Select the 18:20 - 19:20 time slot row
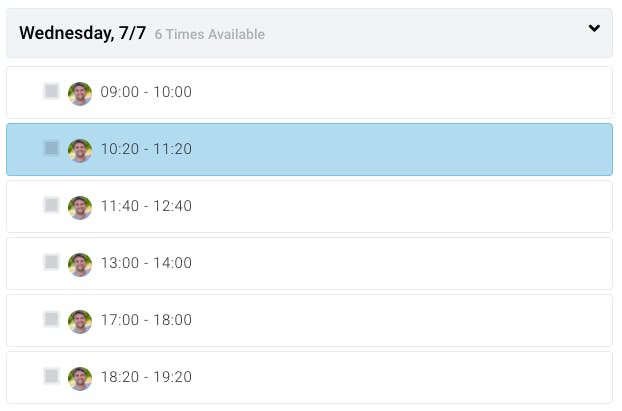The width and height of the screenshot is (622, 411). (309, 378)
